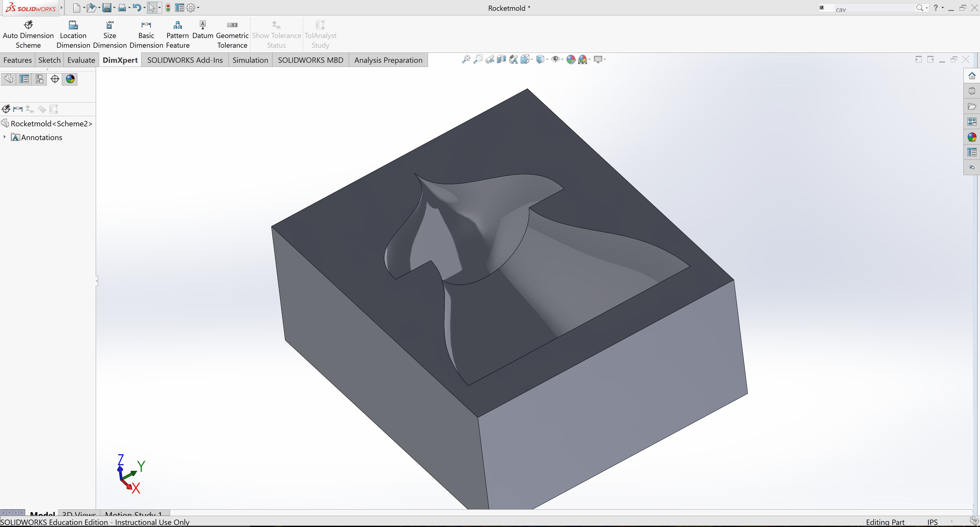Image resolution: width=980 pixels, height=527 pixels.
Task: Click Basic Dimension icon in manager panel
Action: [18, 109]
